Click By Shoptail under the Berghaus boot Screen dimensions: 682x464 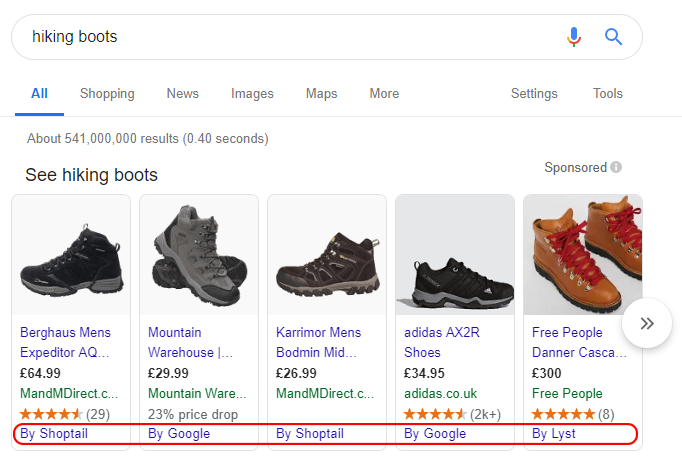tap(54, 434)
